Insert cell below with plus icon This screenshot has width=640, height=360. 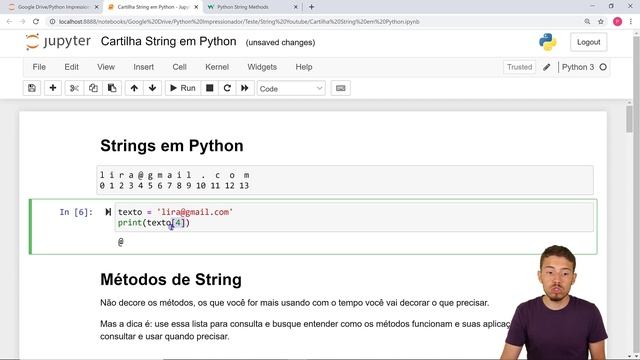(x=53, y=88)
